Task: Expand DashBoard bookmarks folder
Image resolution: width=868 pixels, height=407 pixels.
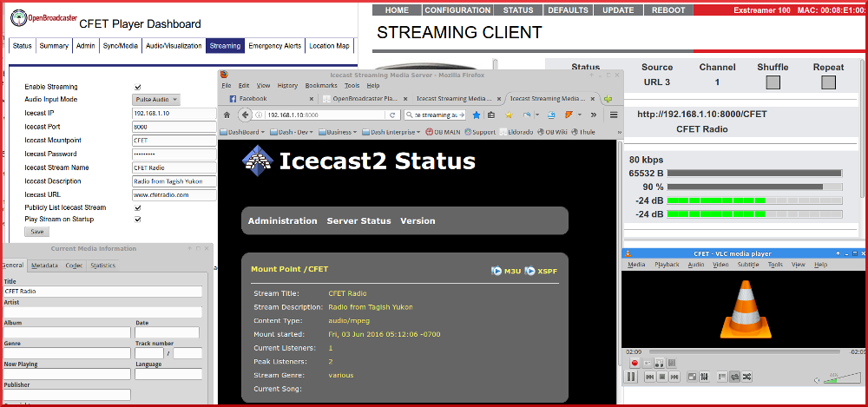Action: click(242, 132)
